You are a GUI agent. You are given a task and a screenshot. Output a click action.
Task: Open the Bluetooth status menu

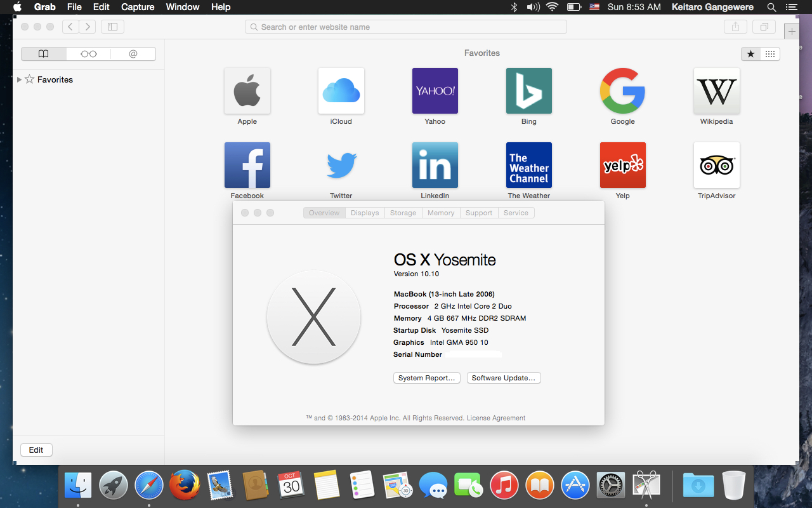coord(514,7)
